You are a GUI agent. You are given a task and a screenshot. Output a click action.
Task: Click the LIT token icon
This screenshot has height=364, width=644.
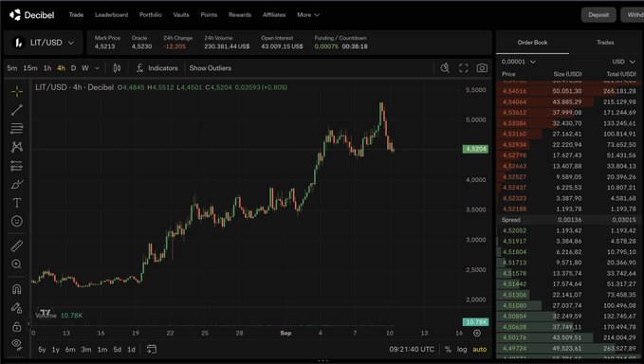pyautogui.click(x=18, y=43)
